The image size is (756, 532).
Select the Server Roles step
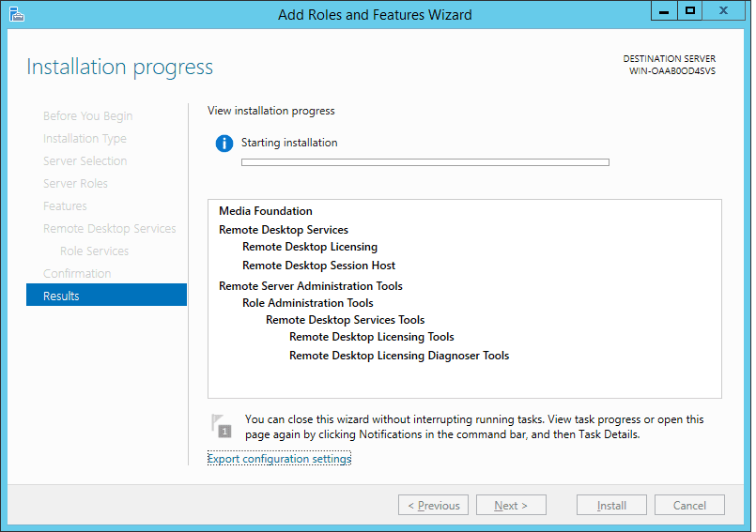tap(76, 183)
